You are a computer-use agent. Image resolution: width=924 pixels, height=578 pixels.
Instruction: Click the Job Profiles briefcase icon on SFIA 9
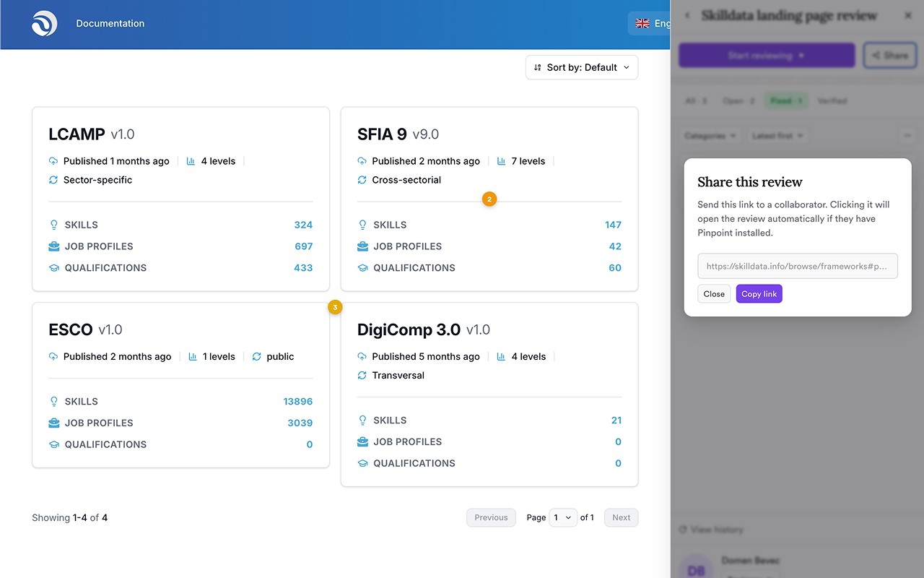(362, 246)
